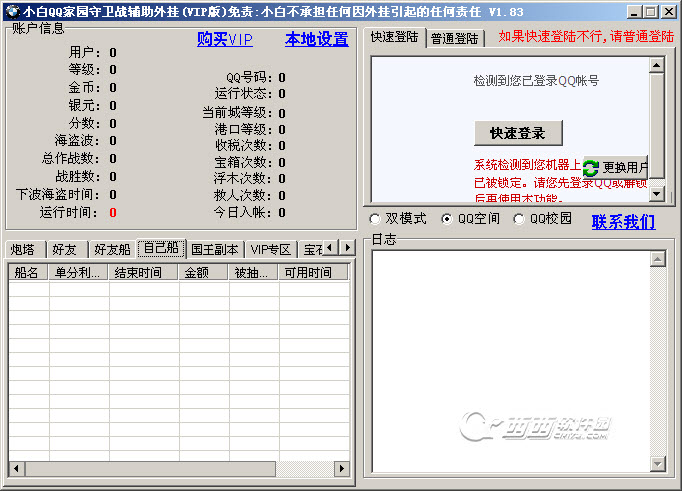Minimize the window from the title bar
Image resolution: width=682 pixels, height=491 pixels.
coord(634,12)
